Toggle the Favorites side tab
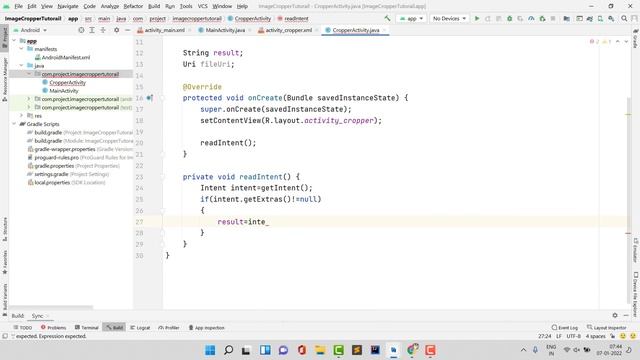640x360 pixels. [4, 262]
